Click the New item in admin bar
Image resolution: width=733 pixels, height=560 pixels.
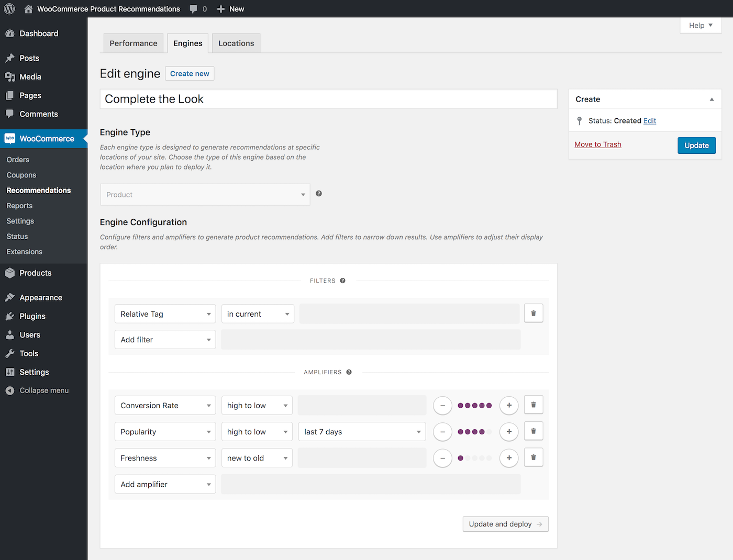pyautogui.click(x=230, y=9)
